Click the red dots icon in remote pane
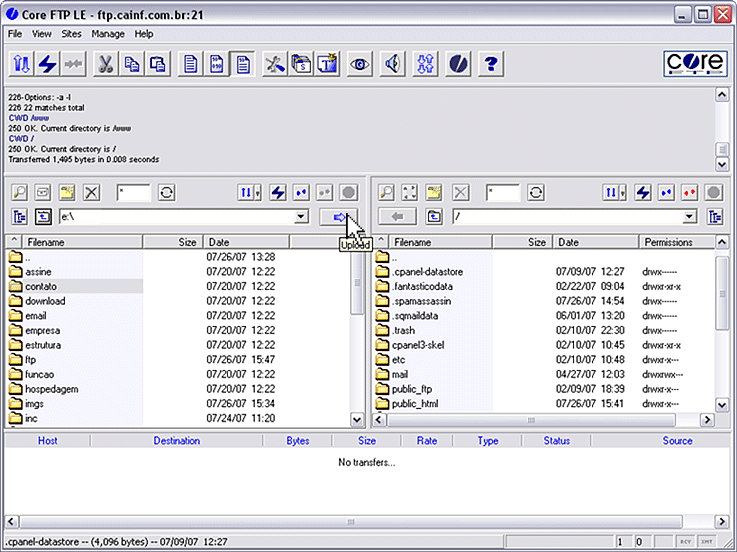This screenshot has width=737, height=552. click(x=690, y=192)
